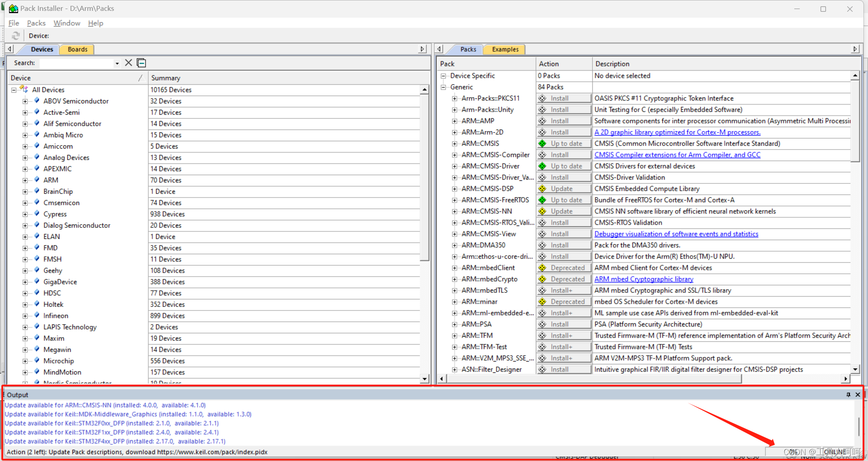The image size is (868, 461).
Task: Clear the device search with X icon
Action: 128,63
